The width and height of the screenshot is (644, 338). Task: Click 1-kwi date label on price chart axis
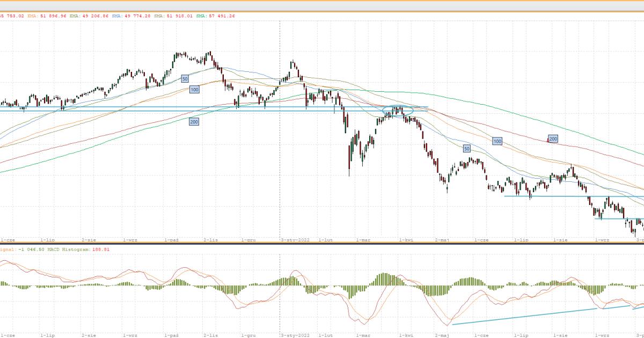pos(405,240)
